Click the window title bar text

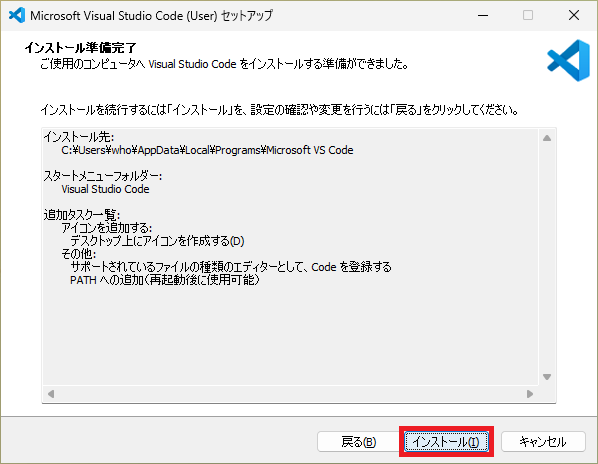[x=151, y=16]
